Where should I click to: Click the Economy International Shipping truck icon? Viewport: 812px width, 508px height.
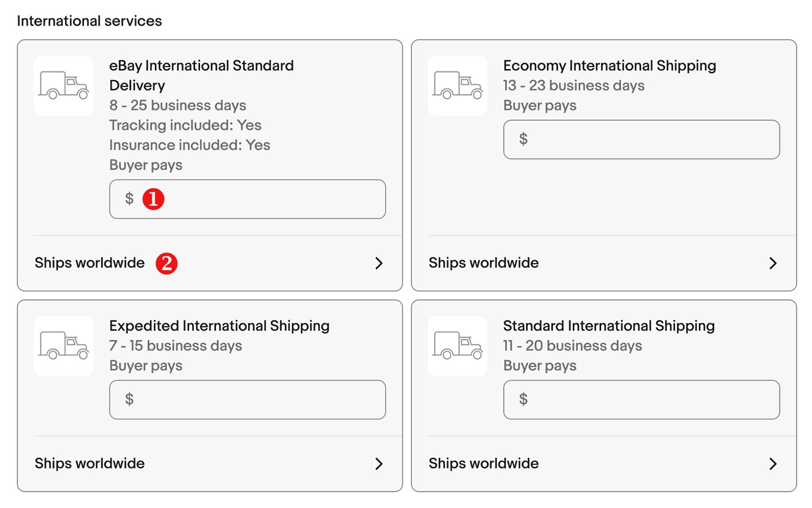[x=458, y=85]
